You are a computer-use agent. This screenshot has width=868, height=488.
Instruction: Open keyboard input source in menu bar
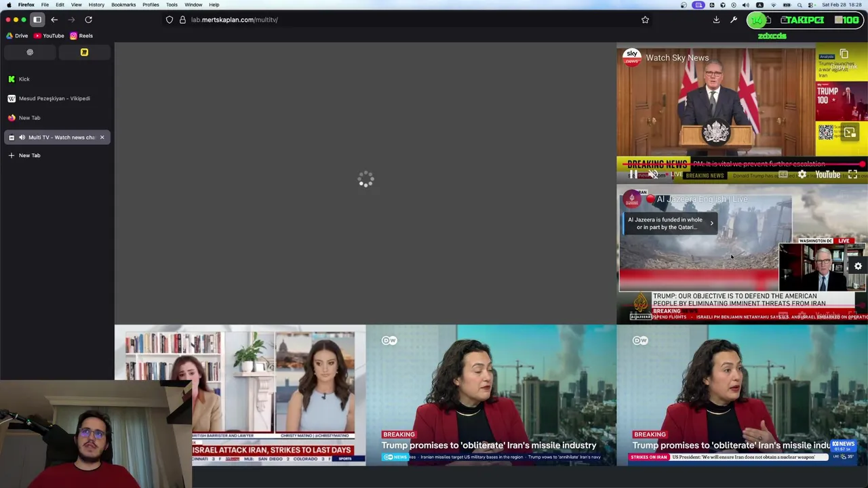759,5
